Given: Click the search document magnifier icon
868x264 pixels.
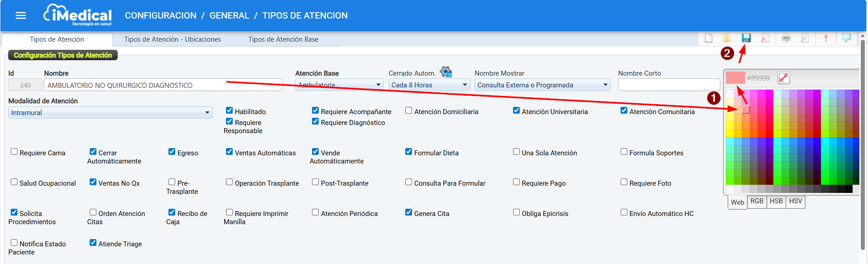Looking at the screenshot, I should pyautogui.click(x=805, y=38).
